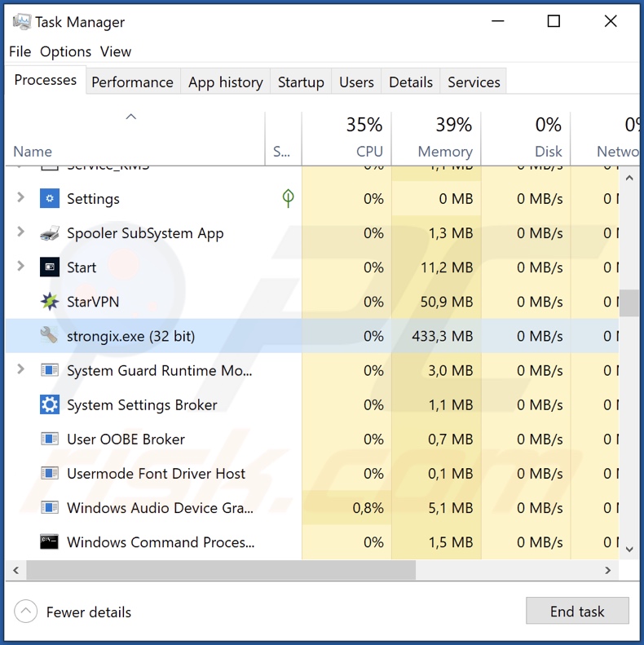Click the Start process icon
Image resolution: width=644 pixels, height=645 pixels.
click(x=50, y=267)
